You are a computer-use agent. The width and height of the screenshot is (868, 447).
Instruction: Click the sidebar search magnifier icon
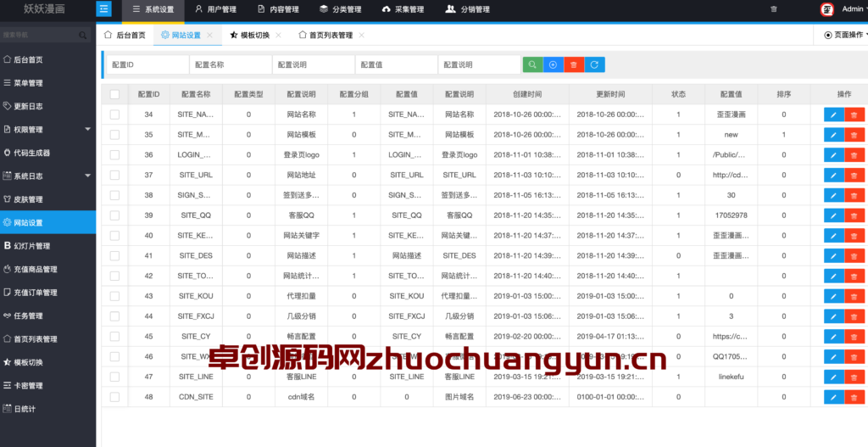[82, 35]
